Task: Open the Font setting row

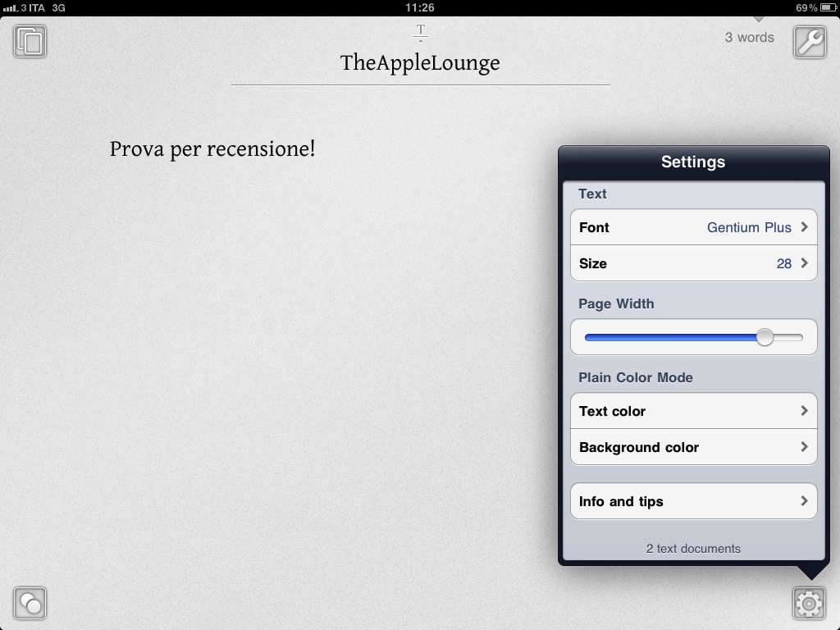Action: click(x=694, y=227)
